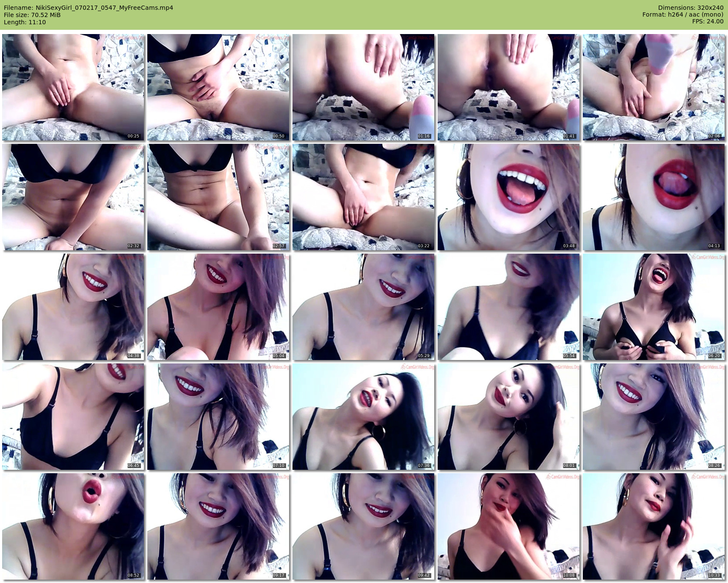This screenshot has height=583, width=728.
Task: Open the frame stamped 03:22
Action: click(364, 197)
